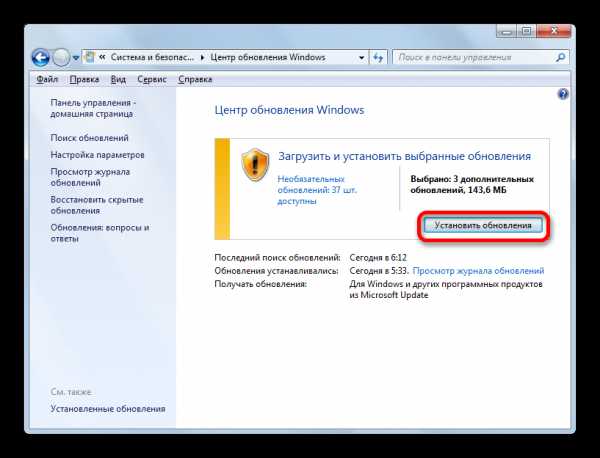Click 'Получать обновления:' label

point(260,284)
